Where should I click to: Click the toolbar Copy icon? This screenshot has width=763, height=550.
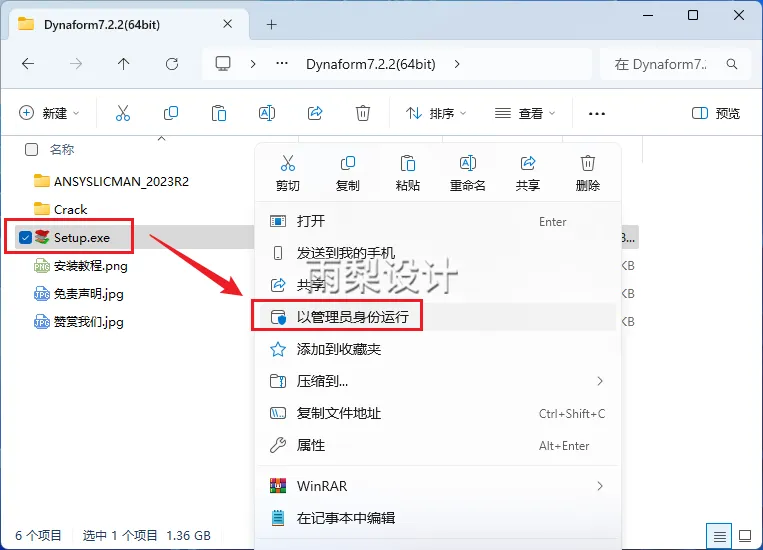171,113
